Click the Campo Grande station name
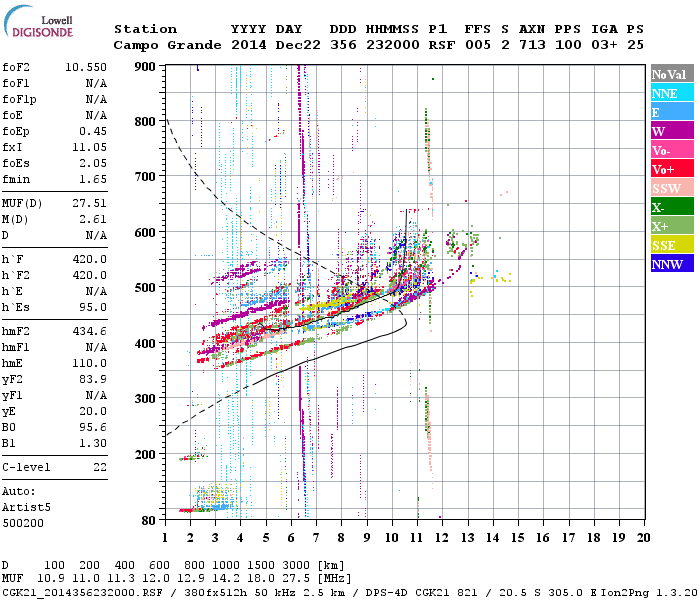Image resolution: width=700 pixels, height=600 pixels. pos(167,45)
